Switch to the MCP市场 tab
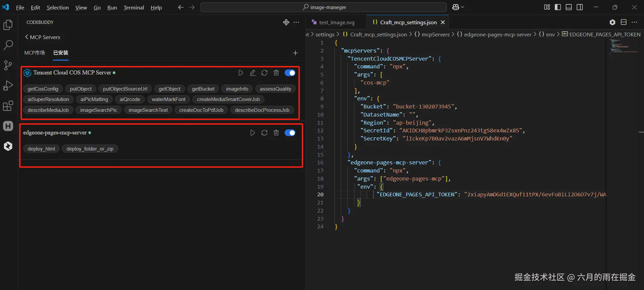The height and width of the screenshot is (290, 644). (34, 53)
